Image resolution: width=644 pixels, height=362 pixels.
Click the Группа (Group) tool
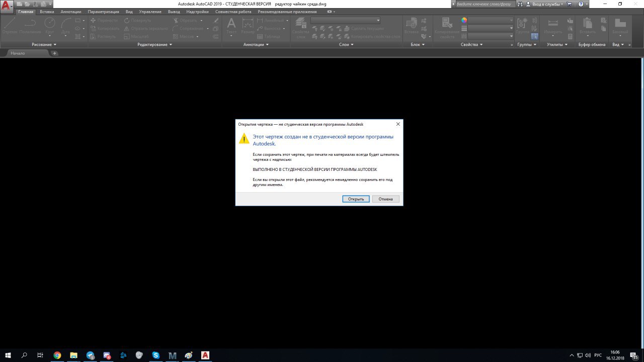(523, 26)
